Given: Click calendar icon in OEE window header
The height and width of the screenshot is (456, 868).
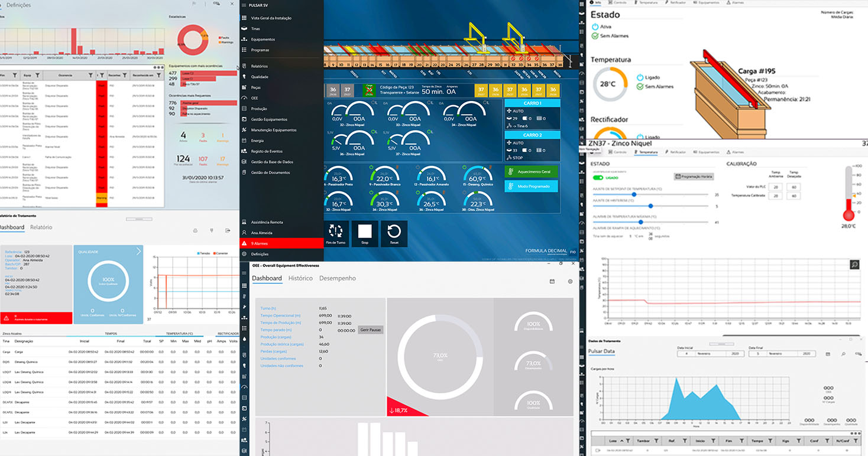Looking at the screenshot, I should 552,281.
